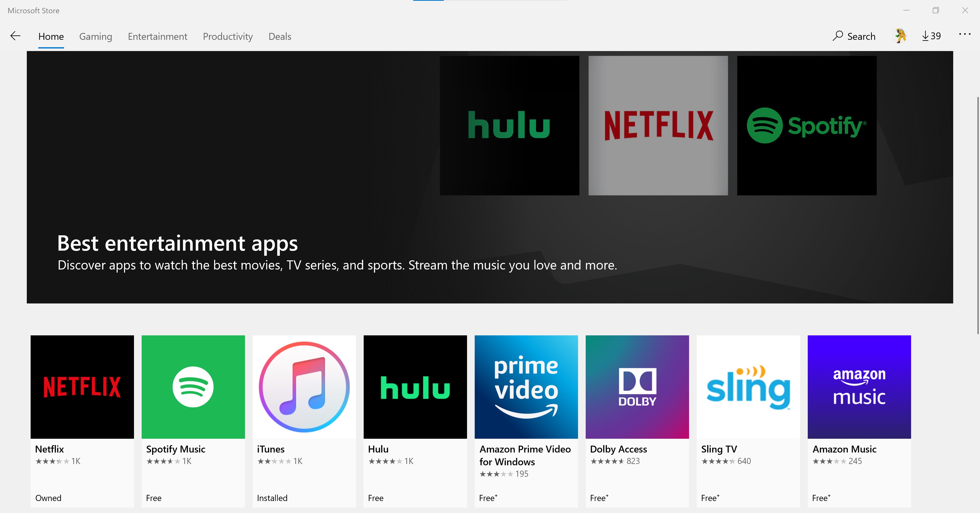980x513 pixels.
Task: Open the Hulu app tile icon
Action: coord(415,387)
